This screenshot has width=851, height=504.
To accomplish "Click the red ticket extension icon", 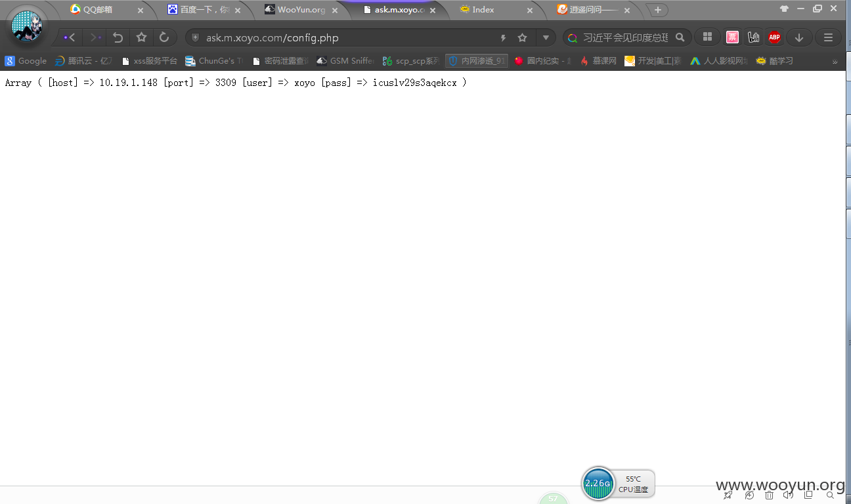I will (731, 37).
